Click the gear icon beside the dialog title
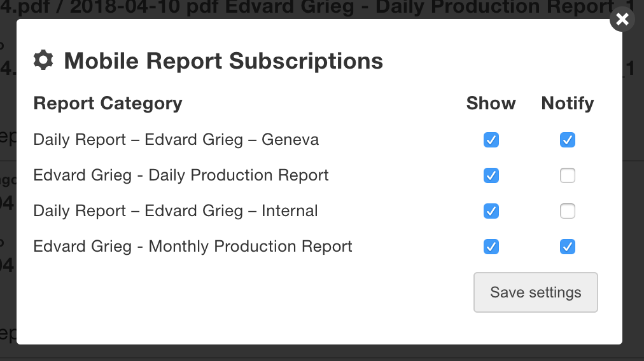The height and width of the screenshot is (361, 644). tap(43, 60)
